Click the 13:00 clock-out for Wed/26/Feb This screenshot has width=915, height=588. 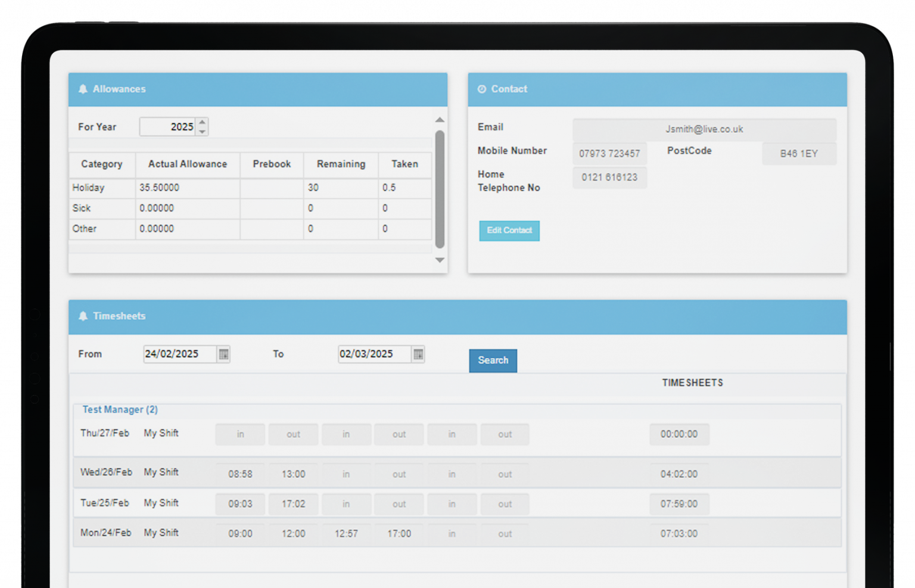click(293, 474)
